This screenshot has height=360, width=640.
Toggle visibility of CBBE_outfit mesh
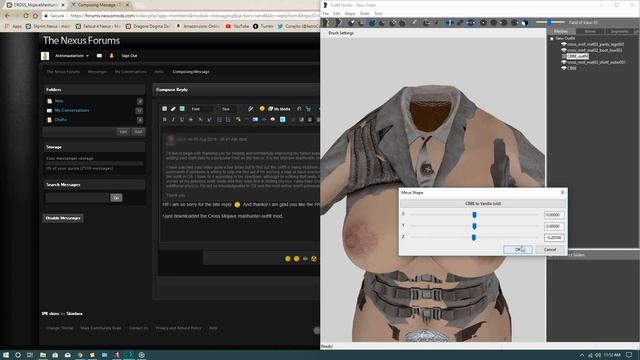coord(564,56)
